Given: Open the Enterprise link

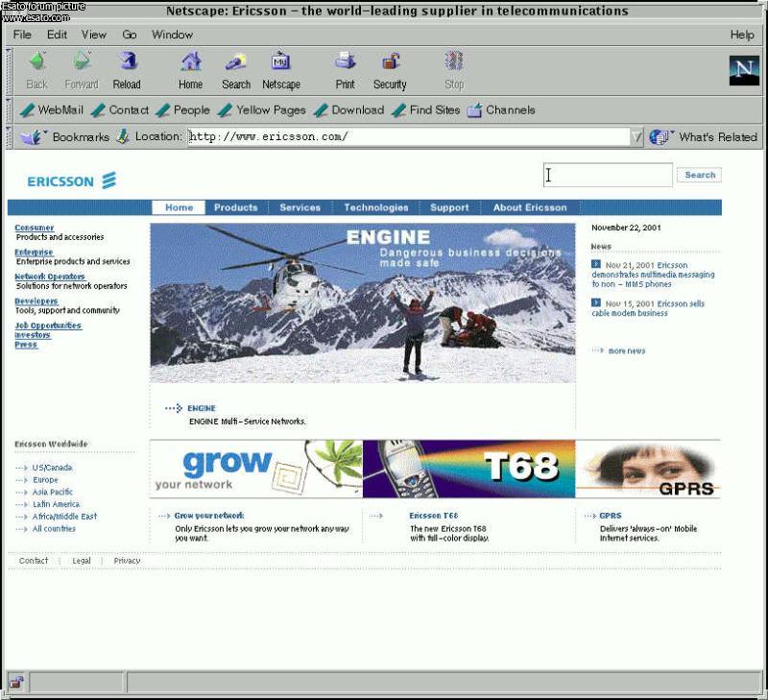Looking at the screenshot, I should point(34,252).
